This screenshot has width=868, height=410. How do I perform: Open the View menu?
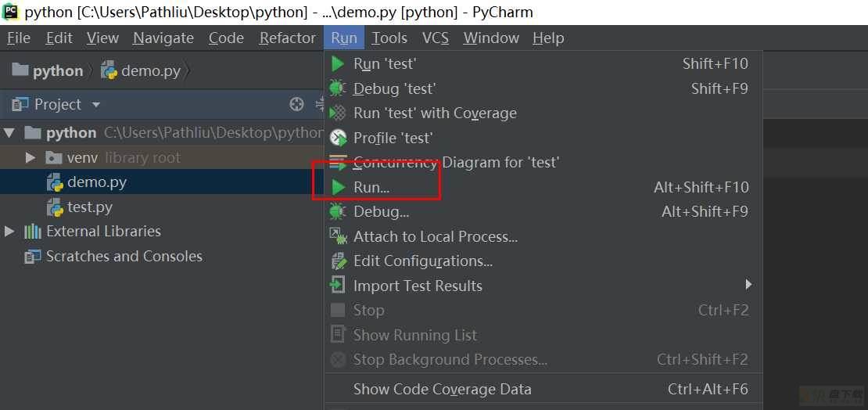click(x=102, y=38)
